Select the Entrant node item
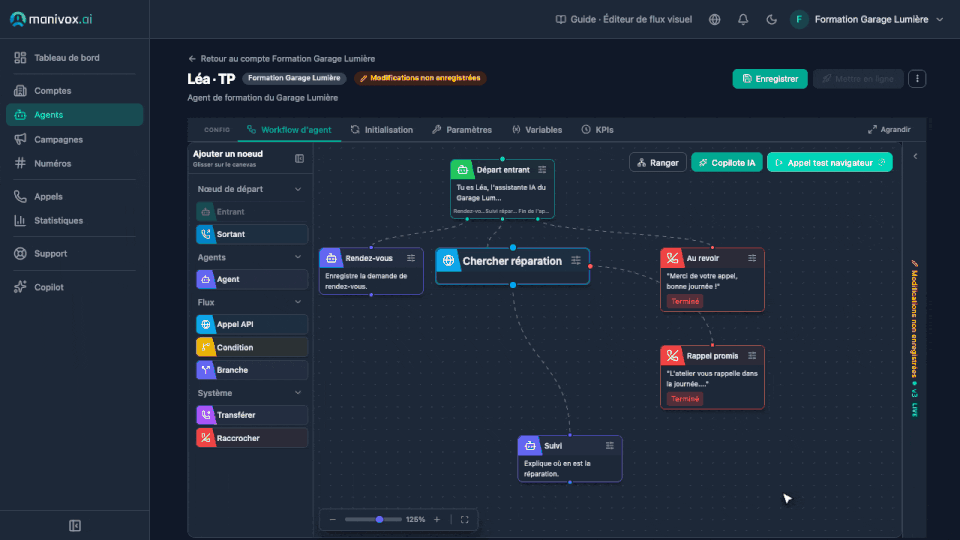960x540 pixels. (252, 212)
